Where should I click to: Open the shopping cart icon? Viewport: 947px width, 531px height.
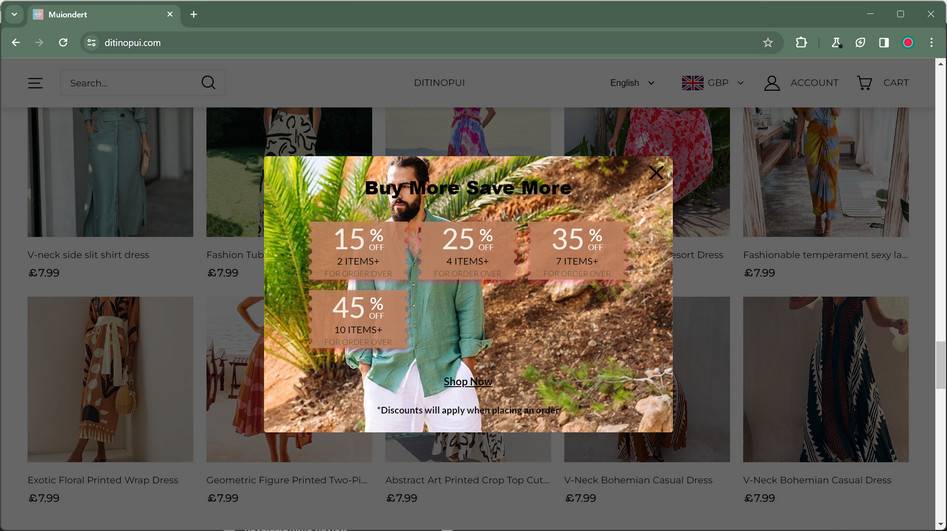(x=864, y=83)
